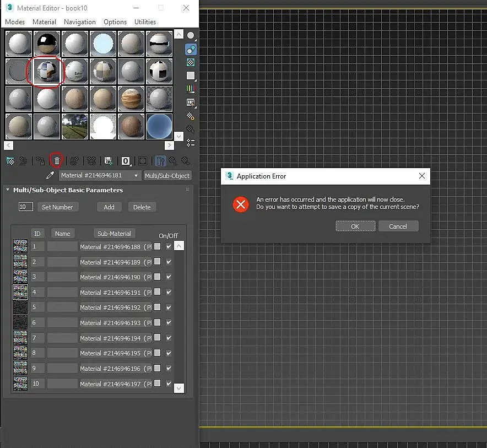
Task: Click the checkered Background icon in side toolbar
Action: (191, 62)
